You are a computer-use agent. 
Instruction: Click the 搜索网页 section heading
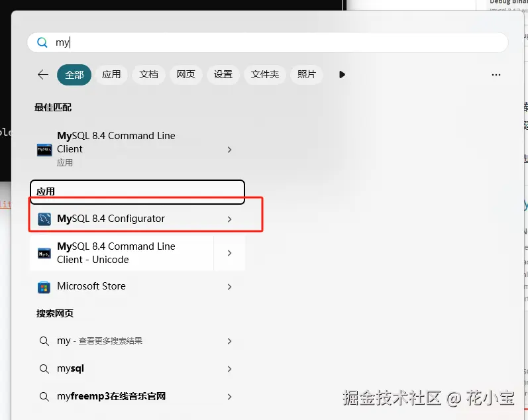click(55, 313)
